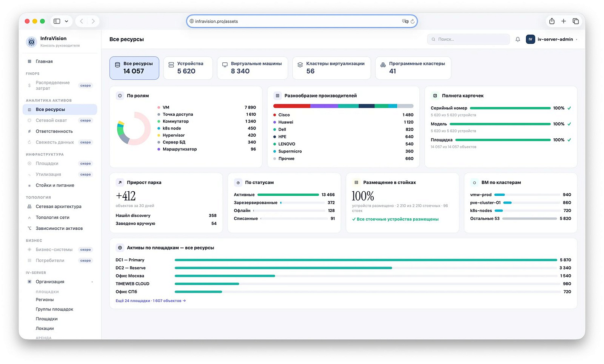Open a new tab with plus icon
The height and width of the screenshot is (364, 604).
pyautogui.click(x=564, y=21)
